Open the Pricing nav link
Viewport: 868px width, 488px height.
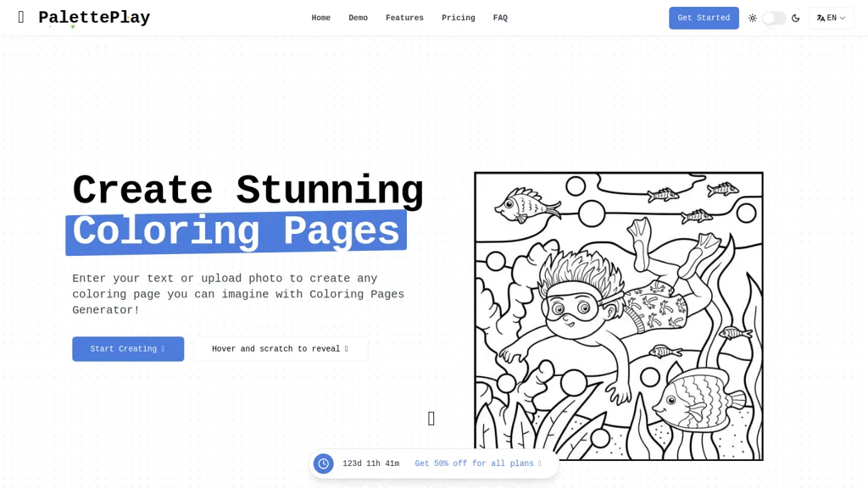459,18
